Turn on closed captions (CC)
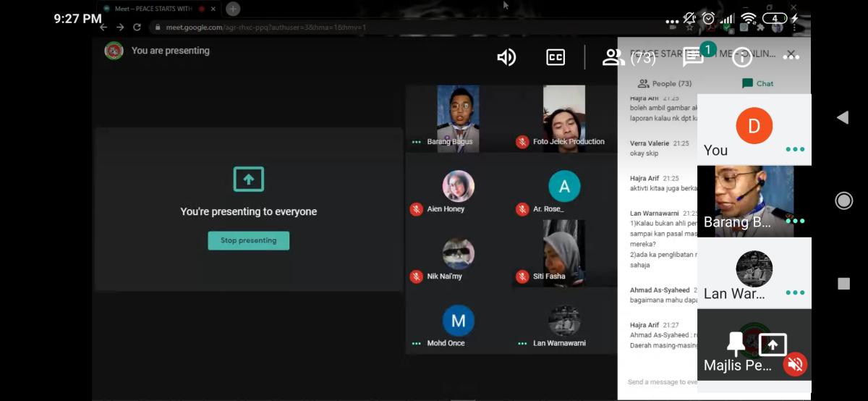This screenshot has width=868, height=401. coord(556,58)
